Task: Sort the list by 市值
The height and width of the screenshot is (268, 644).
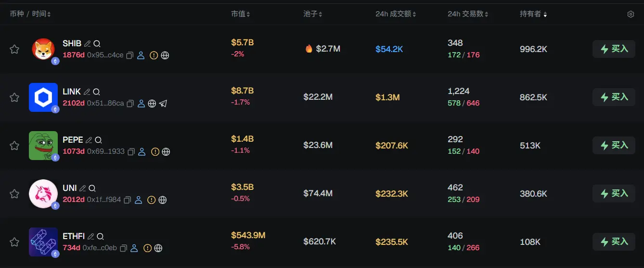Action: pos(240,14)
